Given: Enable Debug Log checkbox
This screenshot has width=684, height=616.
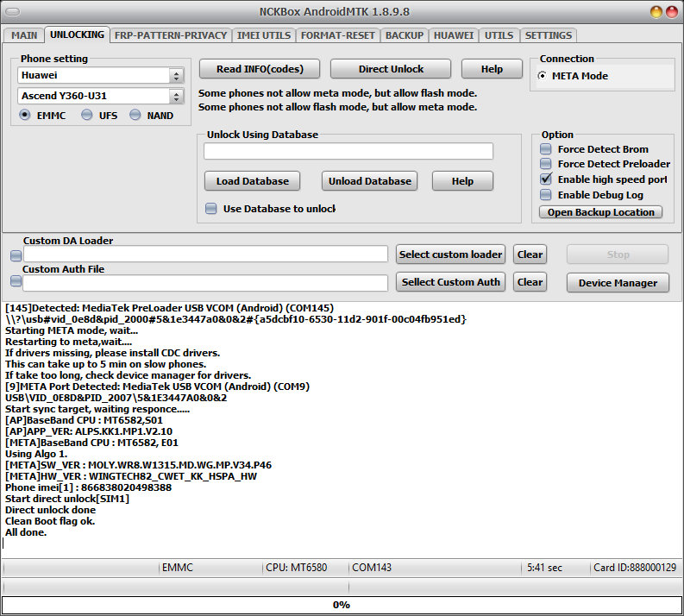Looking at the screenshot, I should point(546,195).
